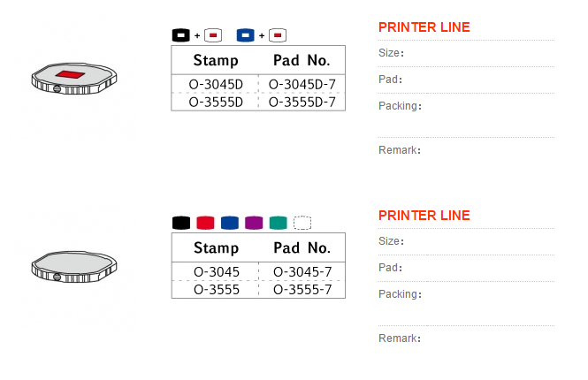The height and width of the screenshot is (380, 588).
Task: Open the plain grey stamp pad image
Action: (74, 267)
